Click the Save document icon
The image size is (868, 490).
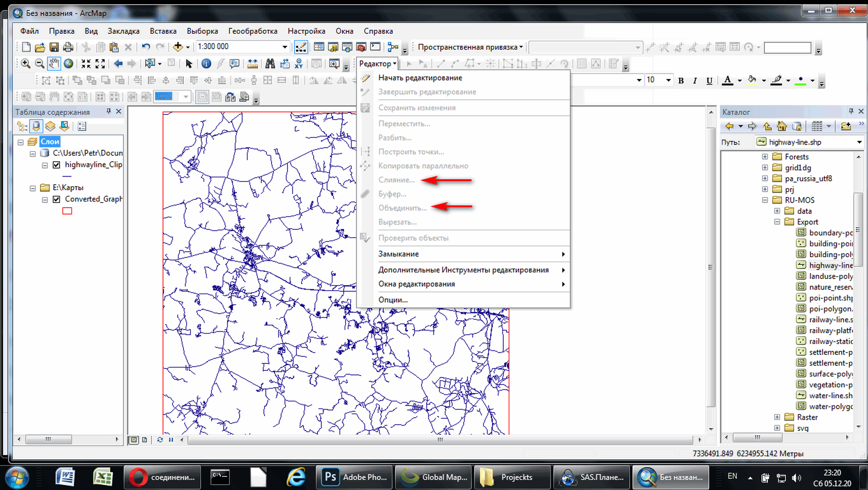54,47
